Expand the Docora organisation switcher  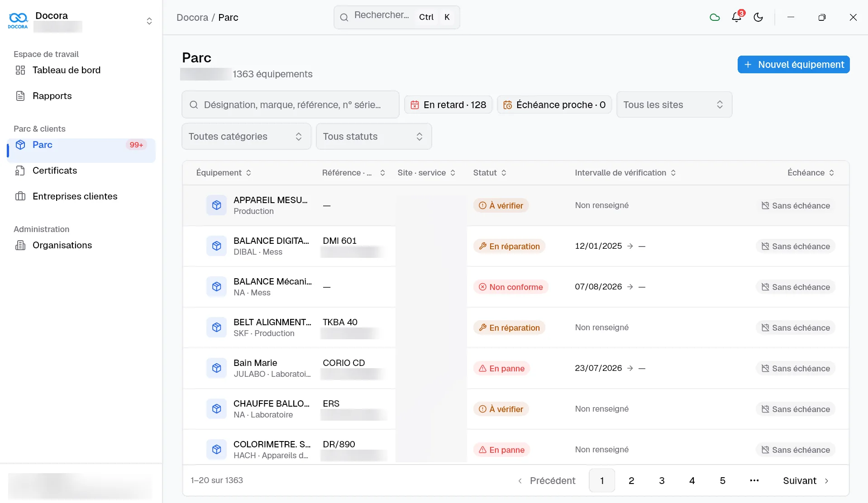click(149, 21)
